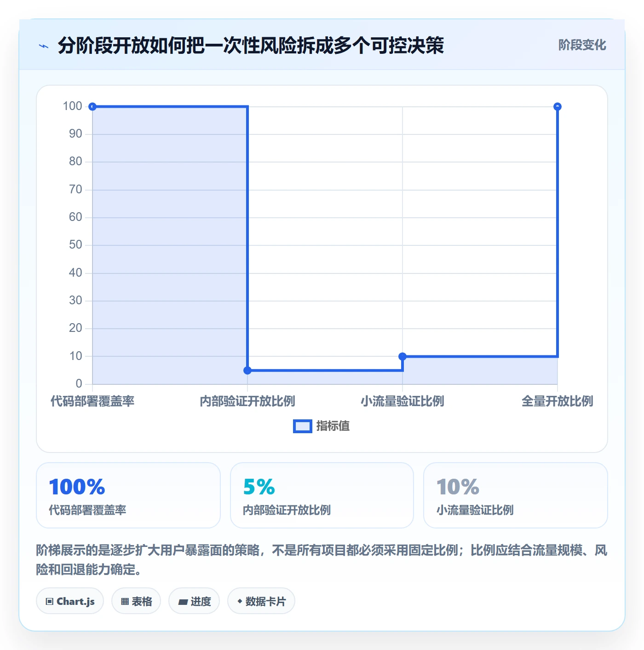Click the title 分阶段开放如何把一次性风险拆成多个可控决策

251,46
